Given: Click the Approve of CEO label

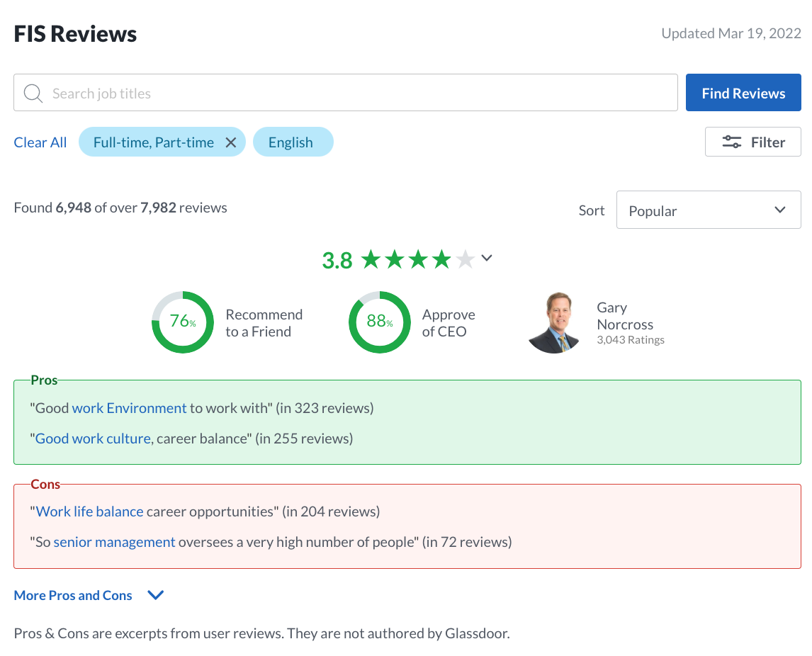Looking at the screenshot, I should (449, 323).
